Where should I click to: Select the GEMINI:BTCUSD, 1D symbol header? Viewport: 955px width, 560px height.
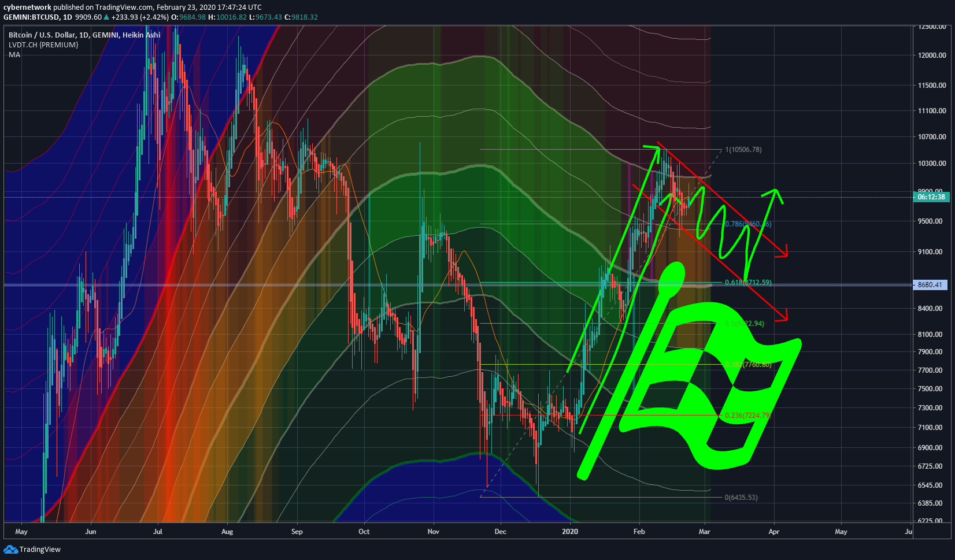[38, 17]
